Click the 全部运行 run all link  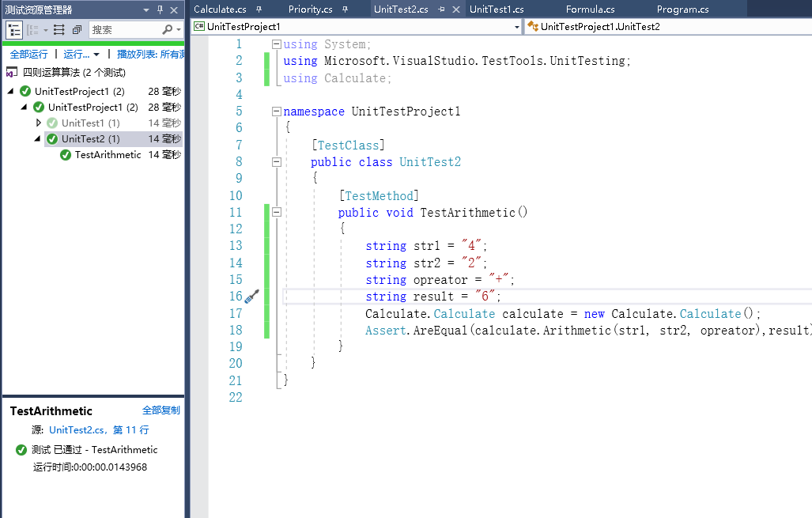click(x=28, y=54)
